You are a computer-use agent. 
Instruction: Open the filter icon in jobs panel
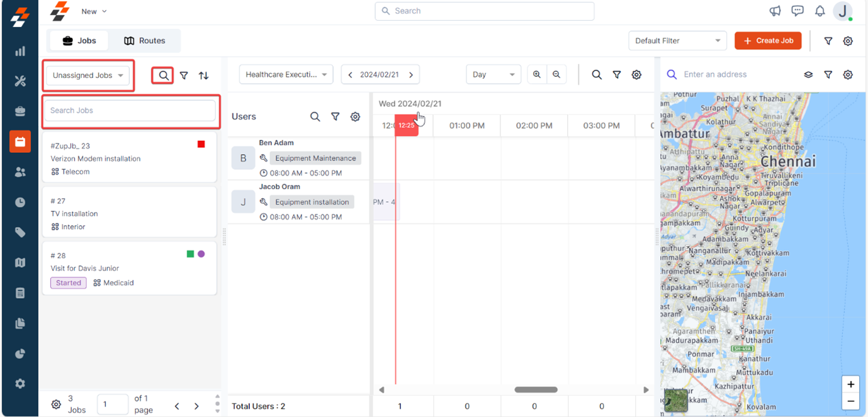point(184,75)
